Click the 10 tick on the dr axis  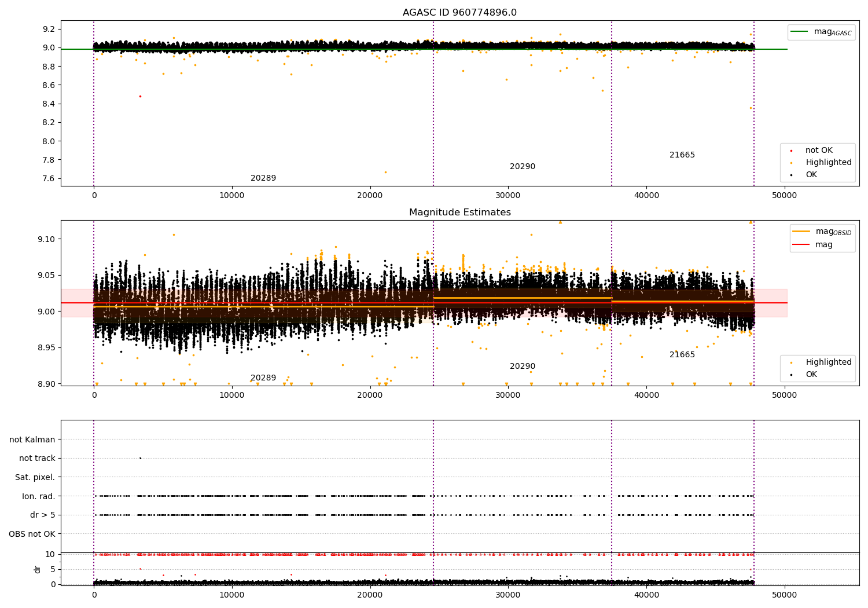50,555
